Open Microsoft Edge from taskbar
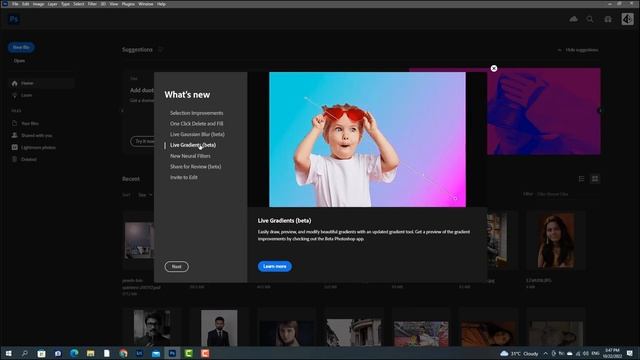Viewport: 640px width, 360px height. click(x=74, y=353)
